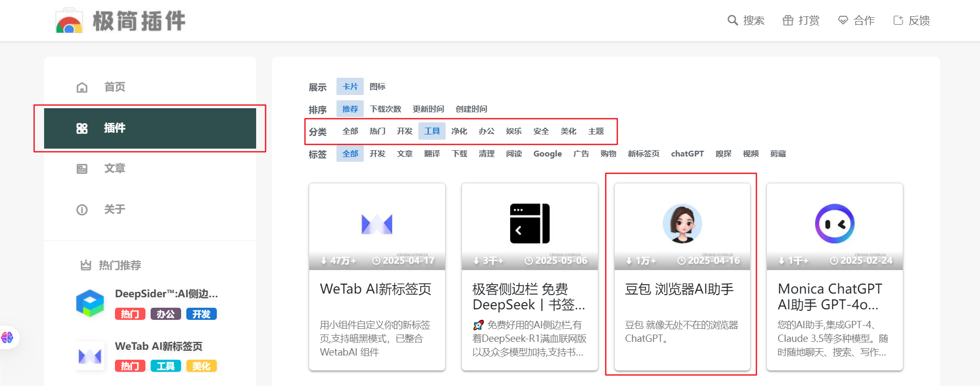Image resolution: width=980 pixels, height=386 pixels.
Task: Filter tags by chatGPT
Action: (x=687, y=154)
